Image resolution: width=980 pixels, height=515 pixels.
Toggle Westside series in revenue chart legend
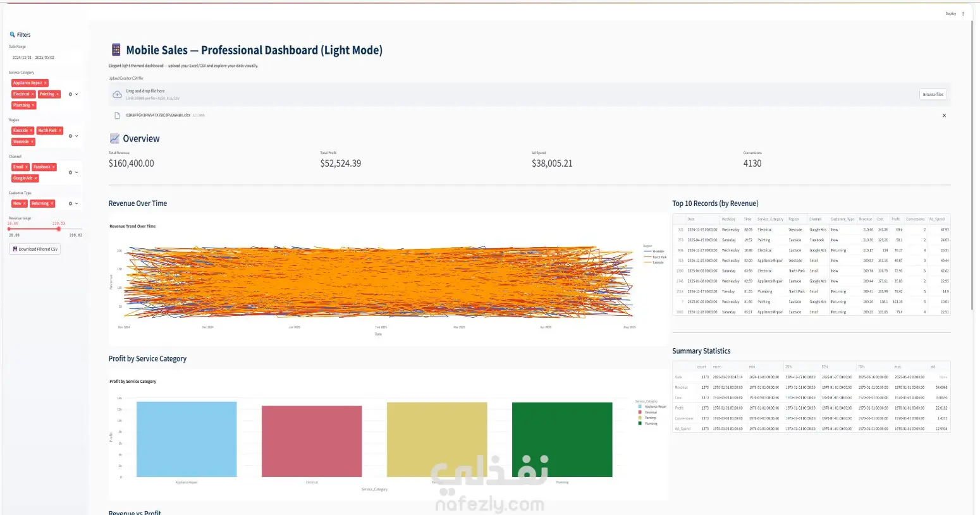(654, 251)
